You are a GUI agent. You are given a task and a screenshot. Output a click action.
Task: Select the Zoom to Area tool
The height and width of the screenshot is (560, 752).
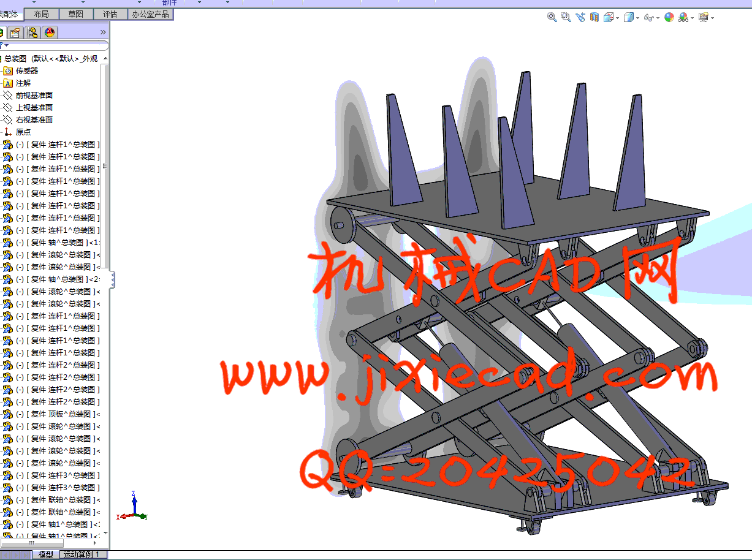(x=566, y=18)
